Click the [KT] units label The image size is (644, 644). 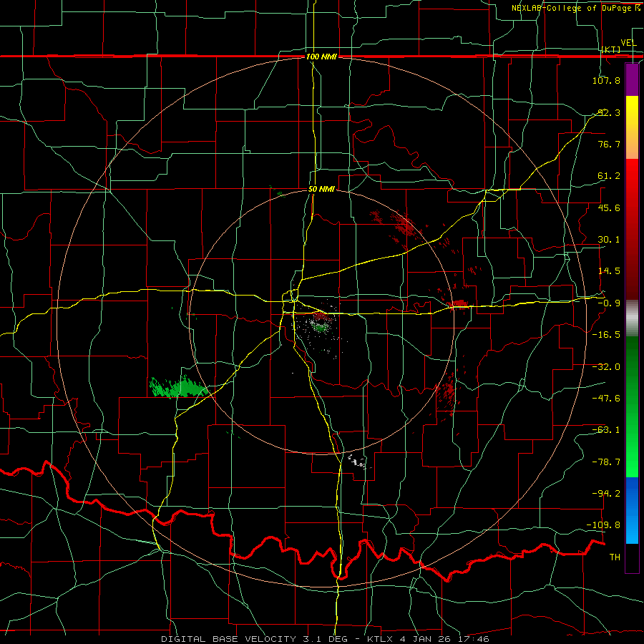[x=611, y=49]
